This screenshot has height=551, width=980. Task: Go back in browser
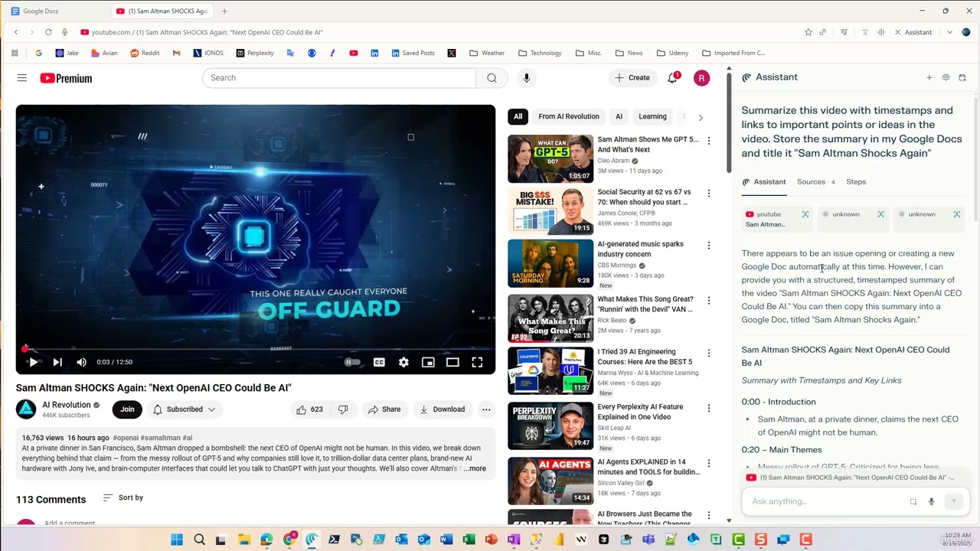click(16, 32)
